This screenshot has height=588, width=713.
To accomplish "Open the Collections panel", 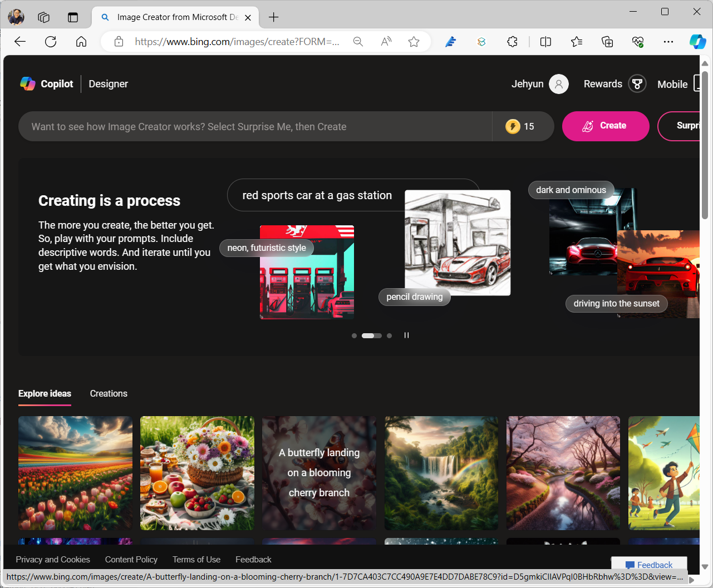I will (607, 42).
